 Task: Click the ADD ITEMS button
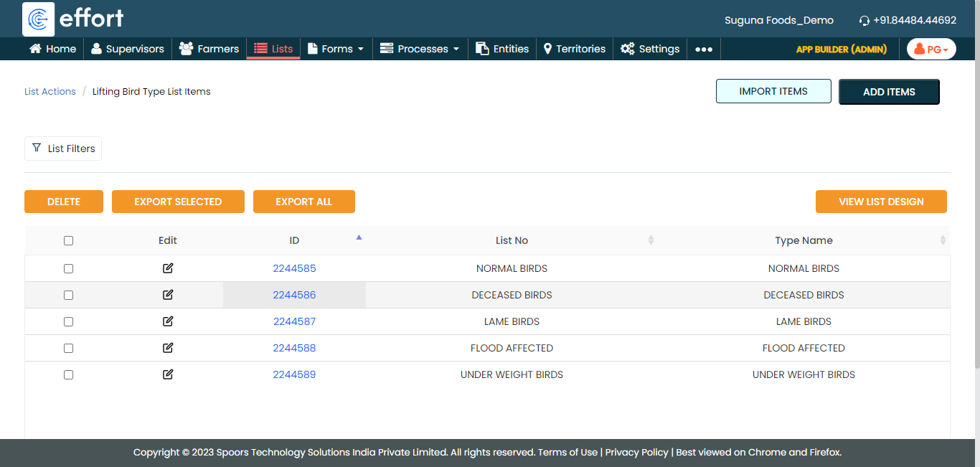coord(889,92)
